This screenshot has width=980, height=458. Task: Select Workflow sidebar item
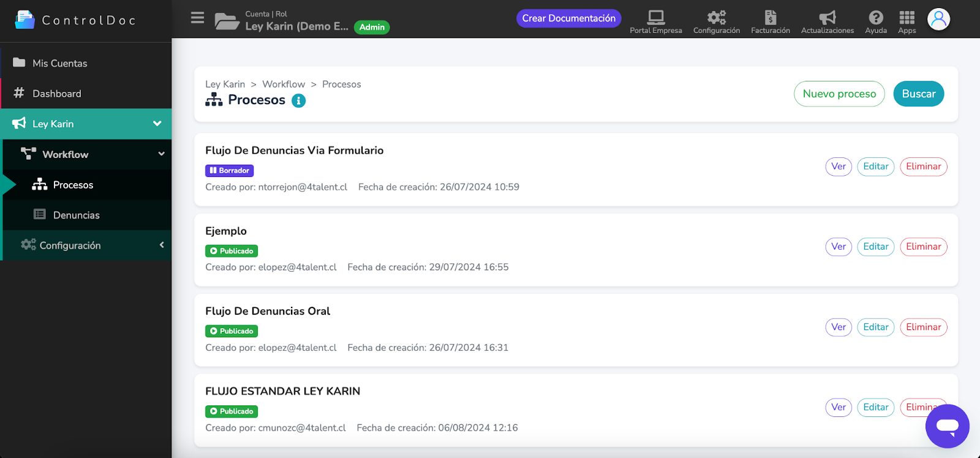87,154
